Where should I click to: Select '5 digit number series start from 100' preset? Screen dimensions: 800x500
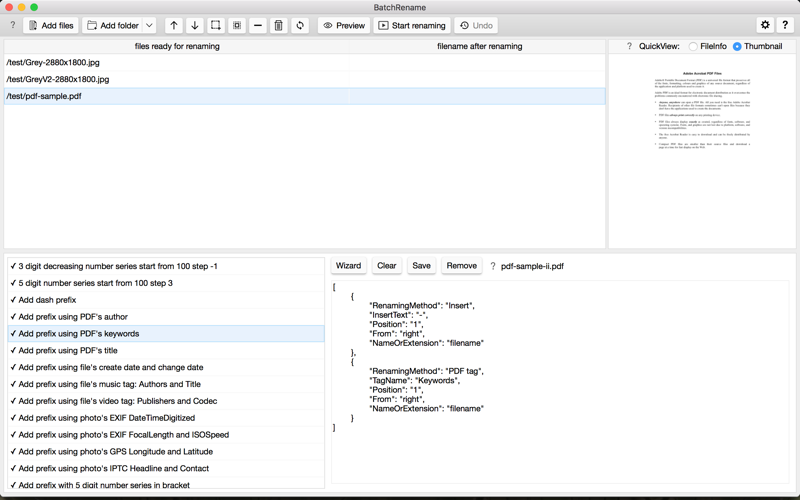pos(166,283)
